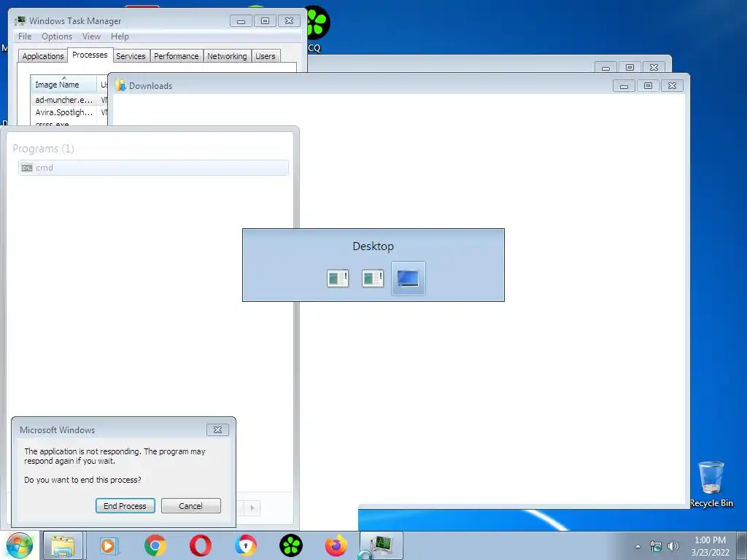The height and width of the screenshot is (560, 747).
Task: Open the Avira browser taskbar icon
Action: 245,545
